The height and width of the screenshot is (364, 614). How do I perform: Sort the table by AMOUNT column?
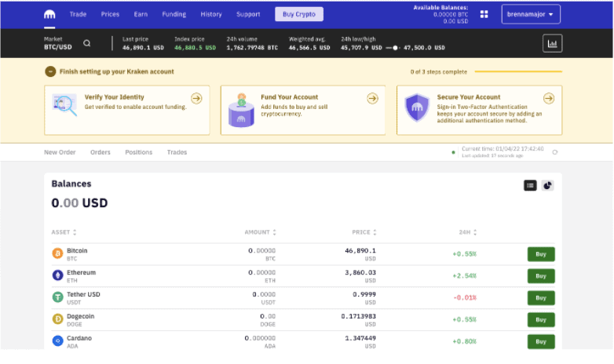[x=261, y=232]
